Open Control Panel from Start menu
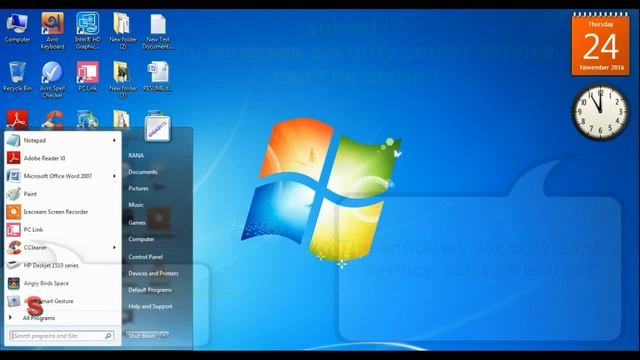The width and height of the screenshot is (640, 360). 145,257
